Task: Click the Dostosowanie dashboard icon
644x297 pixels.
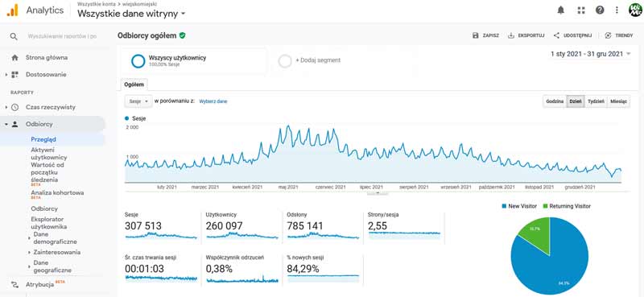Action: pyautogui.click(x=14, y=74)
